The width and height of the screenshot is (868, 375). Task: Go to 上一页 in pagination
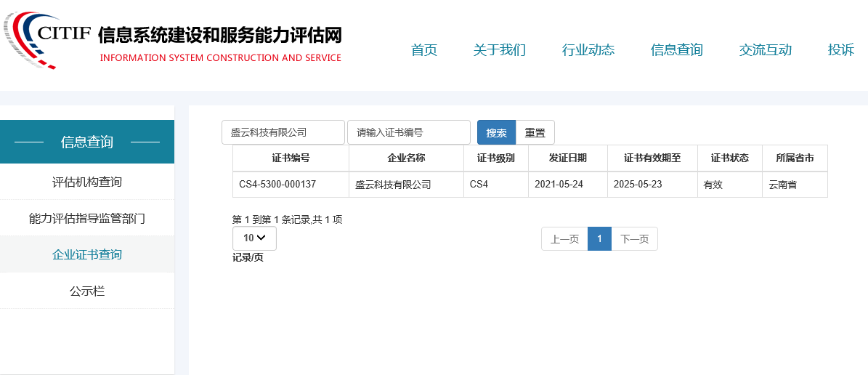[x=564, y=239]
